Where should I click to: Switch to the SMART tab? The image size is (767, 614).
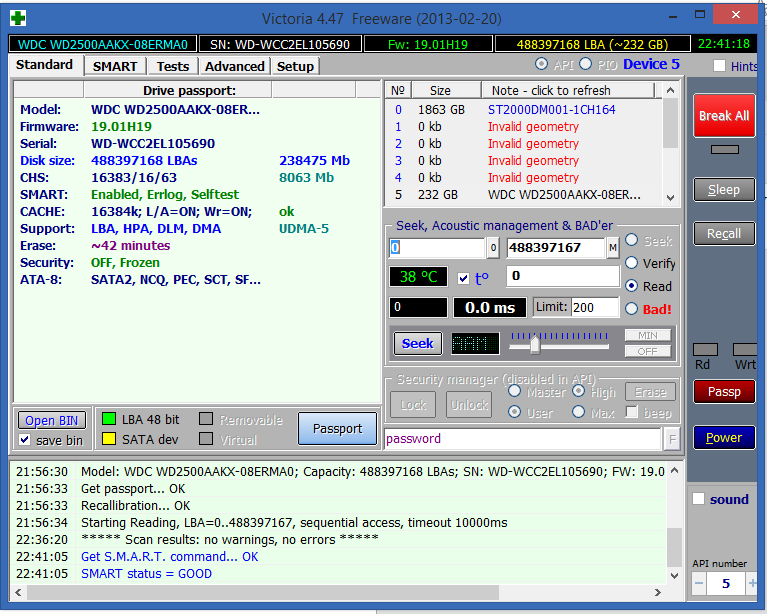pos(115,66)
